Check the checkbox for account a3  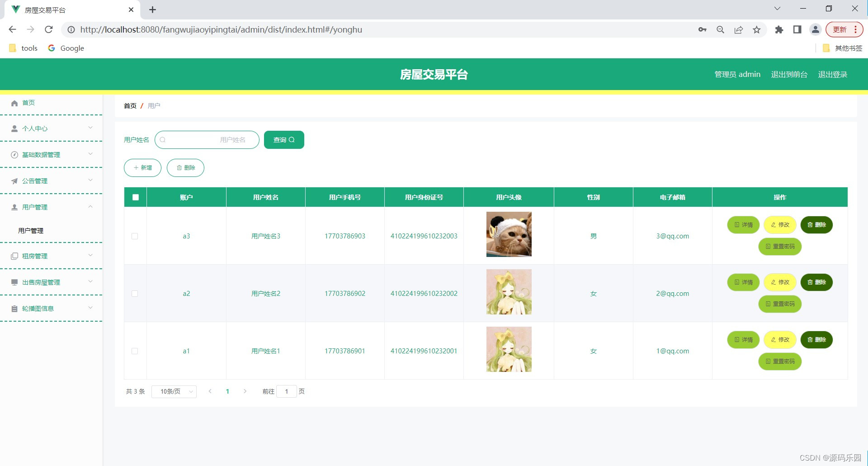click(135, 236)
